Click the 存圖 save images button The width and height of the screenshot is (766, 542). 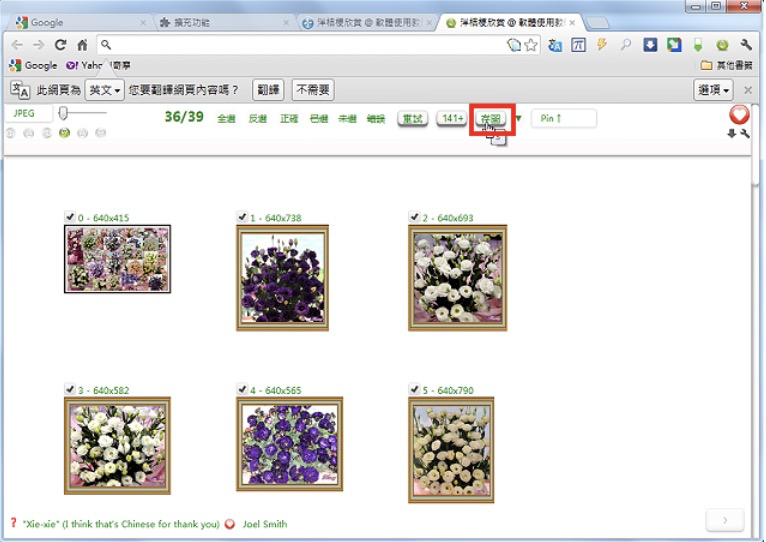(x=490, y=119)
